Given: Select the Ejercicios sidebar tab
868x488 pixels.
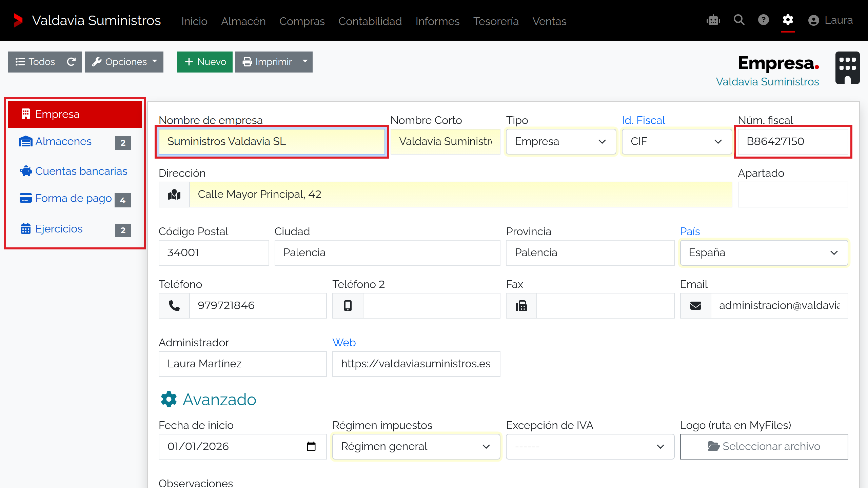Looking at the screenshot, I should [x=75, y=229].
